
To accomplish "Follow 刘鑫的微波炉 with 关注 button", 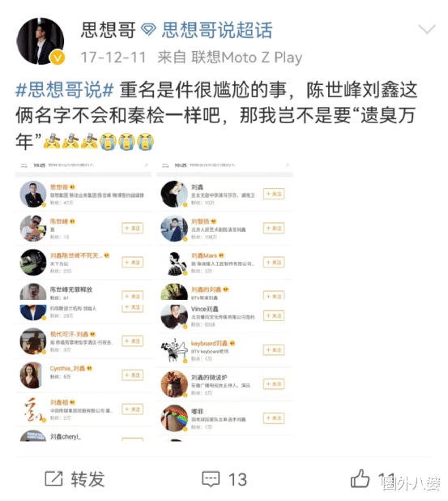I will (x=274, y=383).
